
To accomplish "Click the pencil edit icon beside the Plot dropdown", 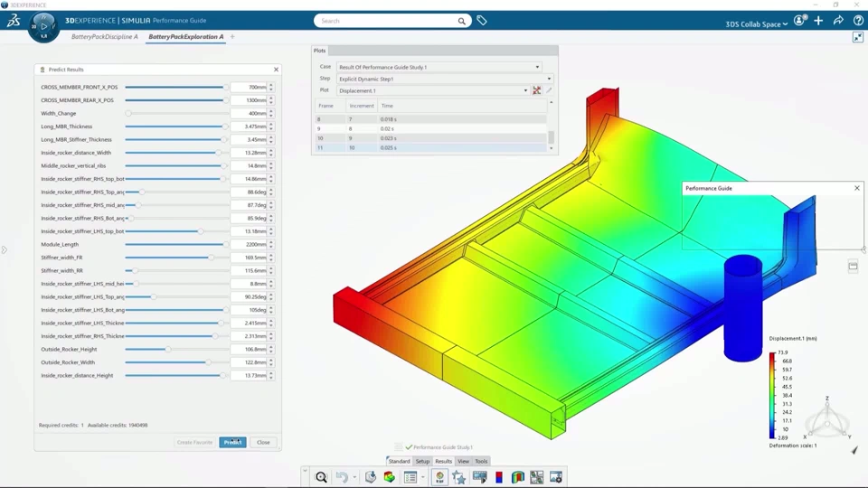I will click(x=549, y=90).
